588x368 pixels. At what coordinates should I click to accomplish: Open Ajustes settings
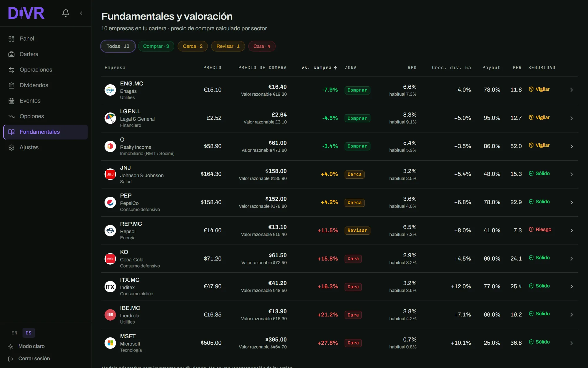(x=46, y=147)
